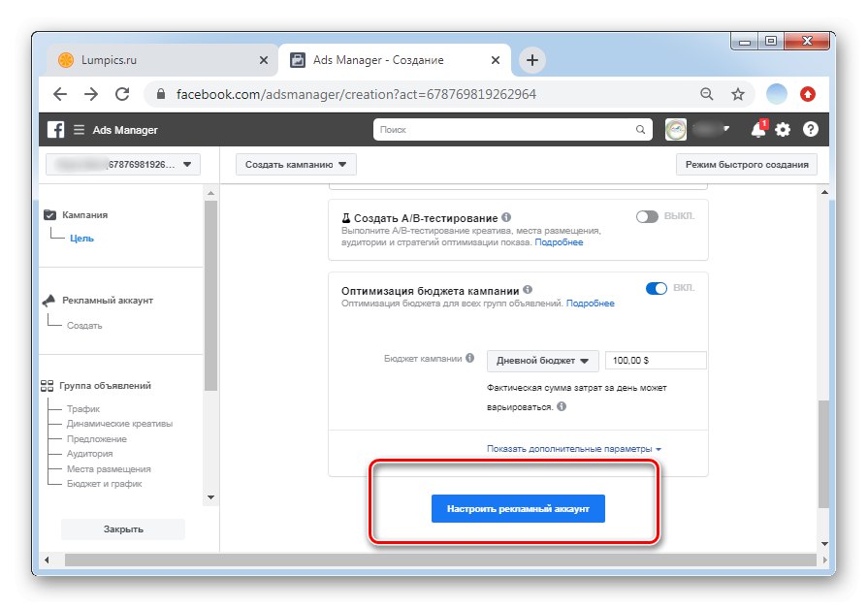Select Аудитория in sidebar tree
The width and height of the screenshot is (868, 608).
89,454
